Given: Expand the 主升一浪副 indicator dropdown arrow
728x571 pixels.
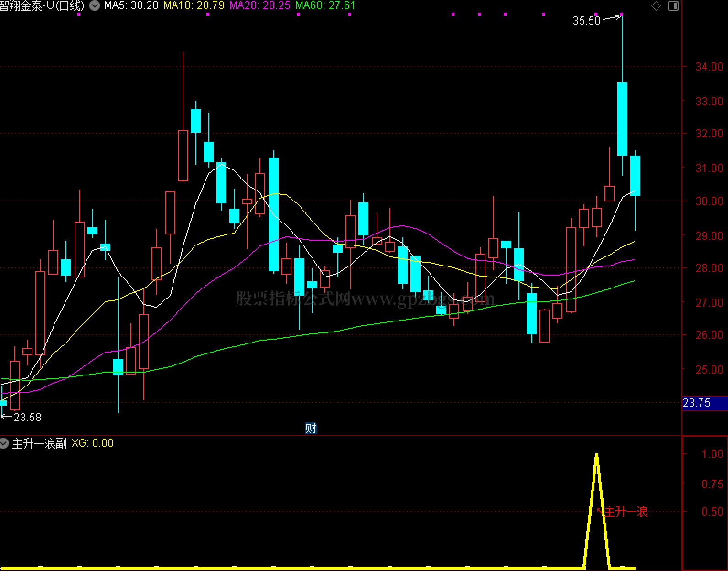Looking at the screenshot, I should pos(4,443).
